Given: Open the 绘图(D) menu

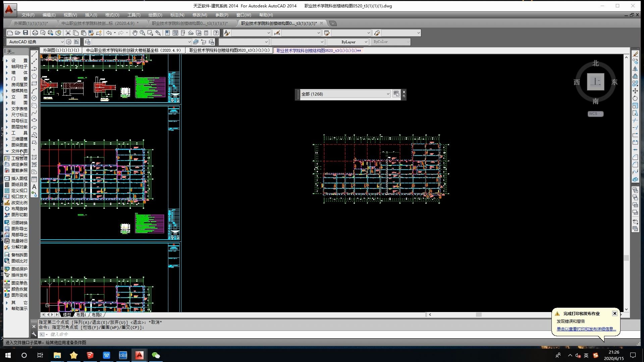Looking at the screenshot, I should (155, 15).
